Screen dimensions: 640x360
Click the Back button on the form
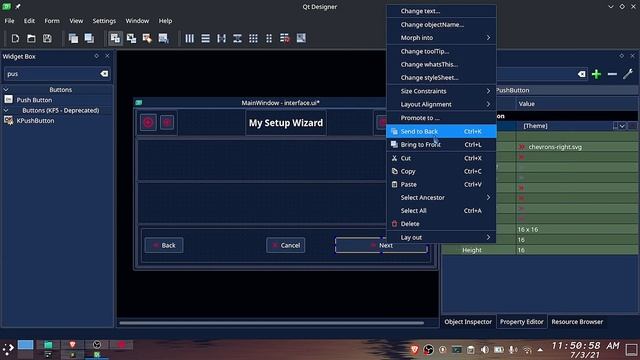[164, 245]
